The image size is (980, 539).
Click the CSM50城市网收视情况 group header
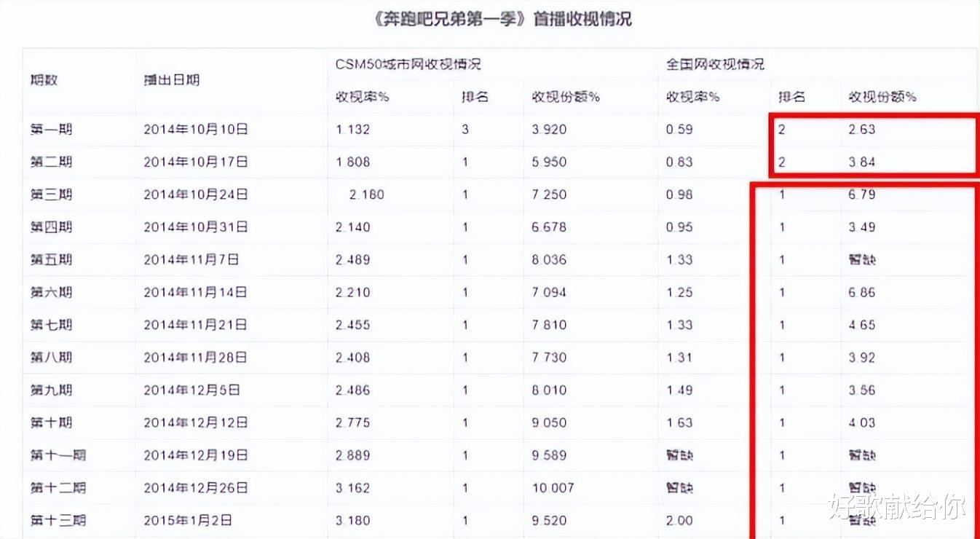tap(408, 64)
